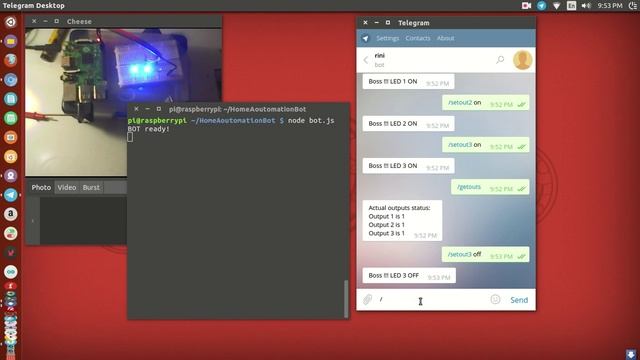Screen dimensions: 640x360
Task: Open the Wi-Fi network indicator menu
Action: click(556, 6)
